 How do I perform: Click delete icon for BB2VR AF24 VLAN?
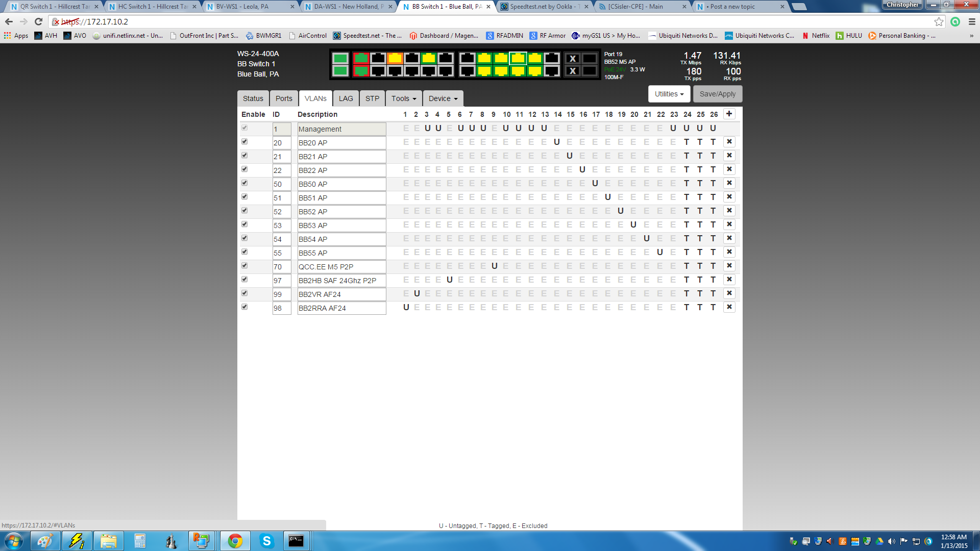[x=729, y=293]
